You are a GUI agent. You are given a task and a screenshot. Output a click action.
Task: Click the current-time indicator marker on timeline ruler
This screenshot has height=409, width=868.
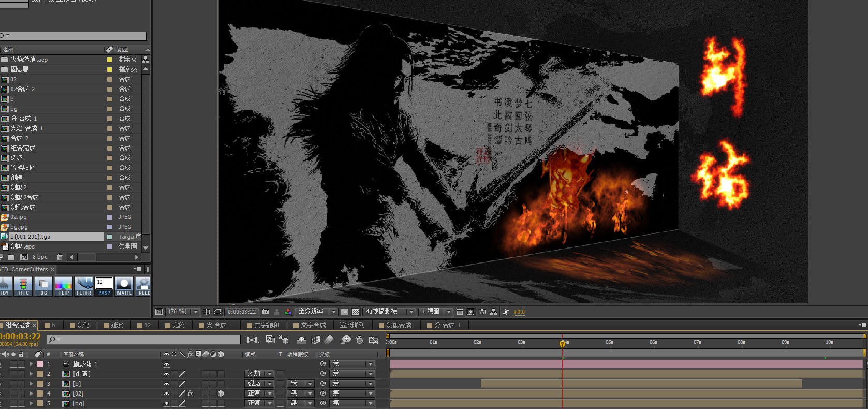pyautogui.click(x=562, y=343)
